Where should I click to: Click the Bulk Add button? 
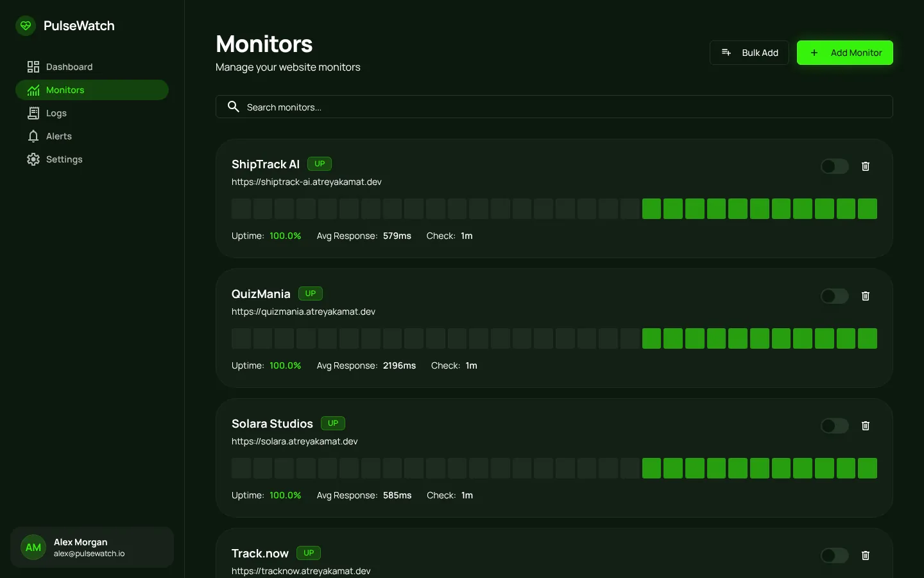pos(749,53)
